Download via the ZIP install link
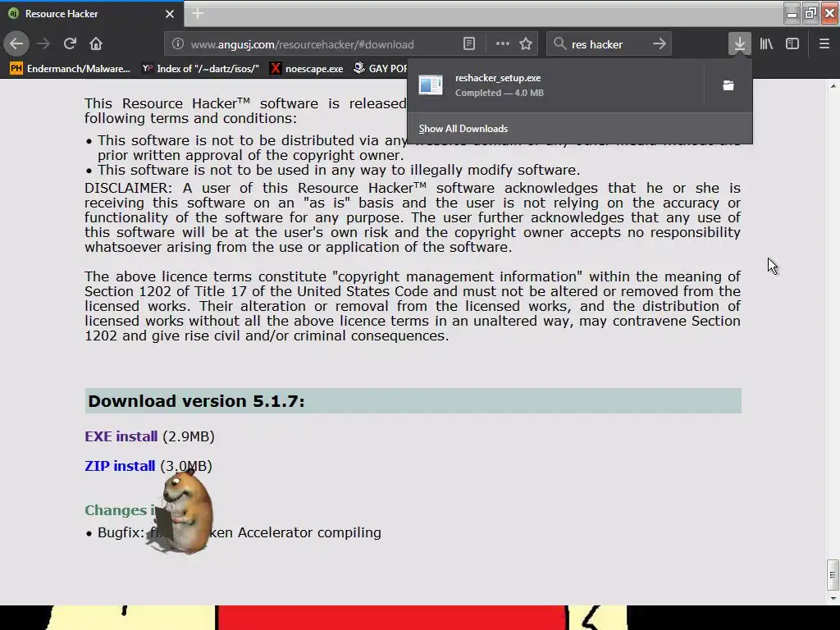This screenshot has width=840, height=630. tap(120, 466)
